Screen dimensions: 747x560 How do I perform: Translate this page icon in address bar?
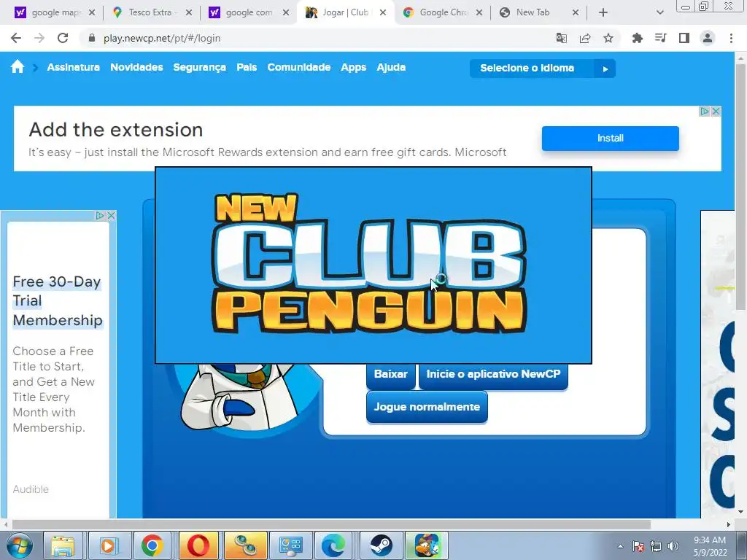[562, 38]
